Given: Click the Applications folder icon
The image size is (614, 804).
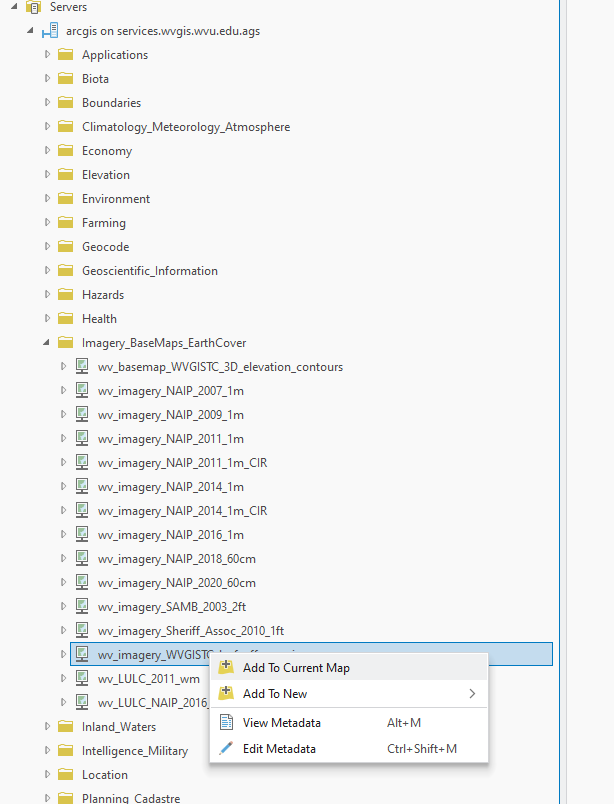Looking at the screenshot, I should point(66,54).
